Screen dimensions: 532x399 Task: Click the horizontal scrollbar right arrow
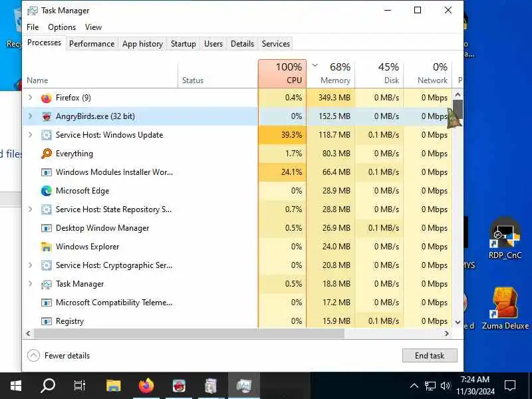point(446,334)
